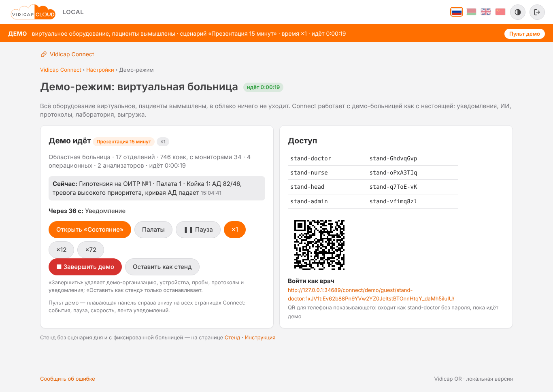Set demo speed to ×72
This screenshot has height=392, width=553.
pyautogui.click(x=91, y=250)
